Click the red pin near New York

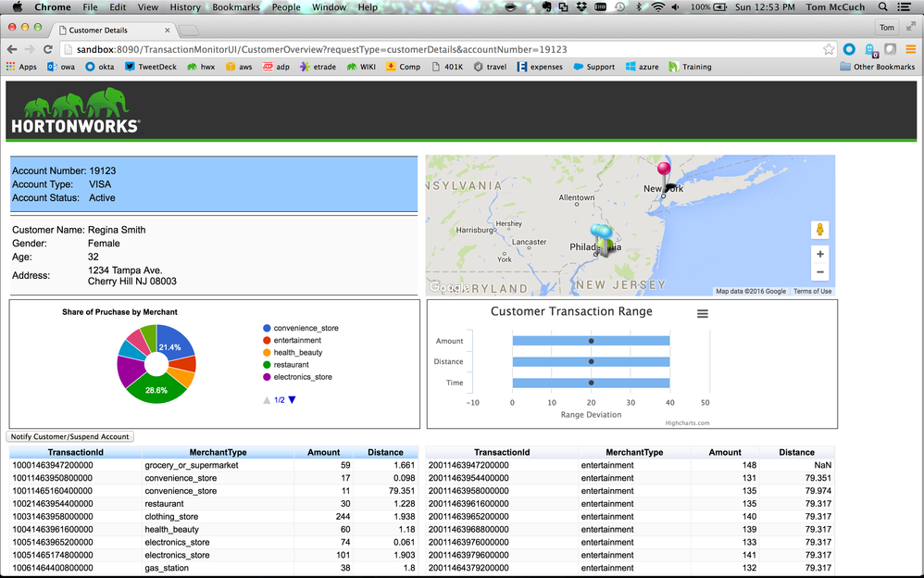click(663, 170)
